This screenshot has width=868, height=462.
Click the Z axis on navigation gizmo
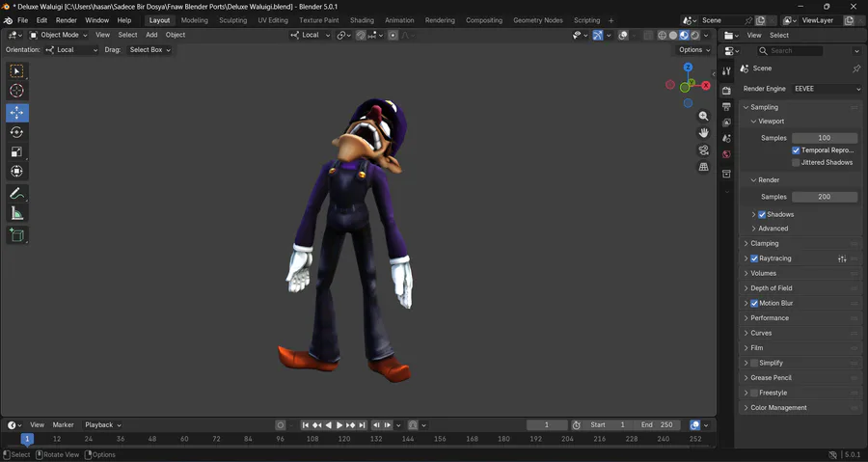tap(688, 68)
